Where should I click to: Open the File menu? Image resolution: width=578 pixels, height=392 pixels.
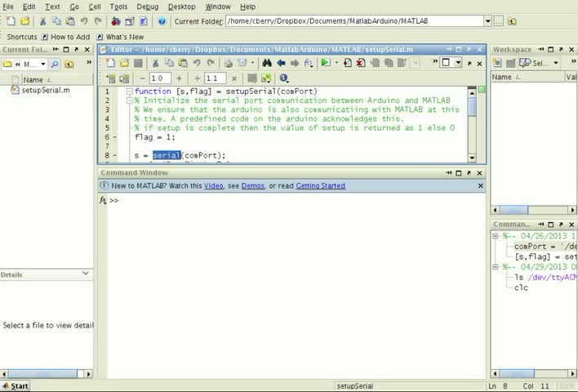pos(8,7)
